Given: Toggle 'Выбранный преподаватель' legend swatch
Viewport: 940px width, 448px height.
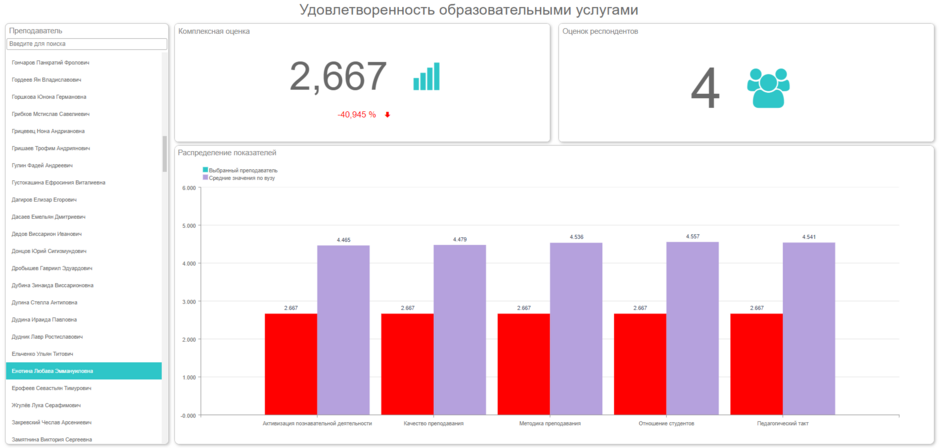Looking at the screenshot, I should tap(206, 170).
